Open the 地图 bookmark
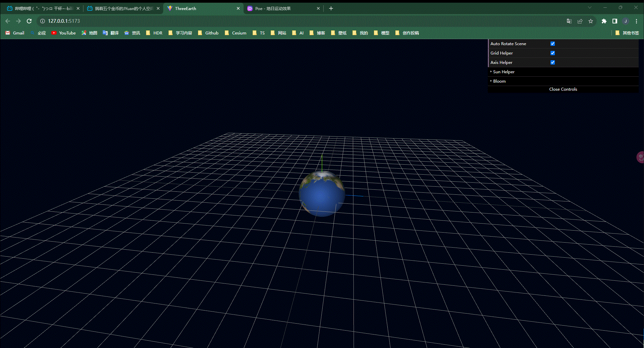This screenshot has width=644, height=348. click(89, 33)
